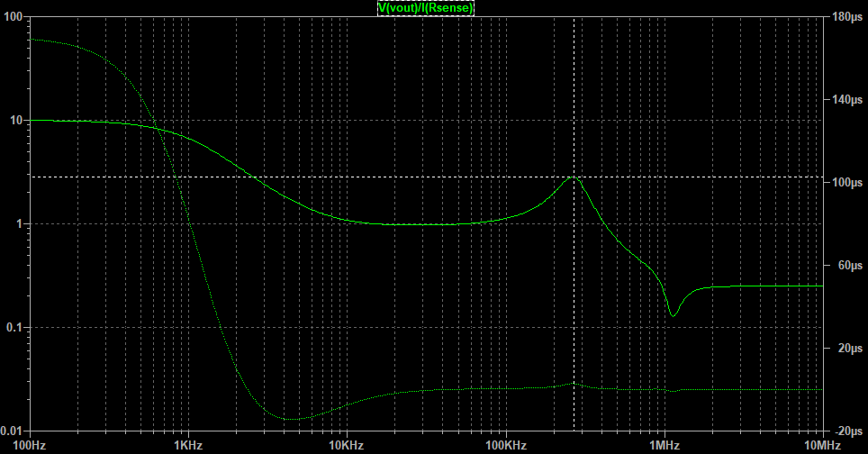Click the left axis value 10
Screen dimensions: 868x454
[16, 120]
